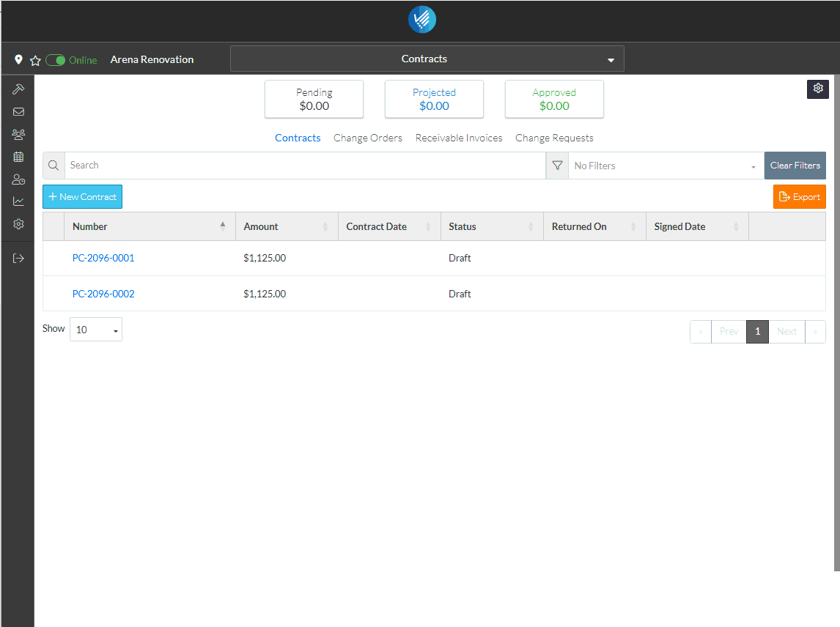Open the calendar icon in sidebar
Viewport: 840px width, 627px height.
point(18,157)
